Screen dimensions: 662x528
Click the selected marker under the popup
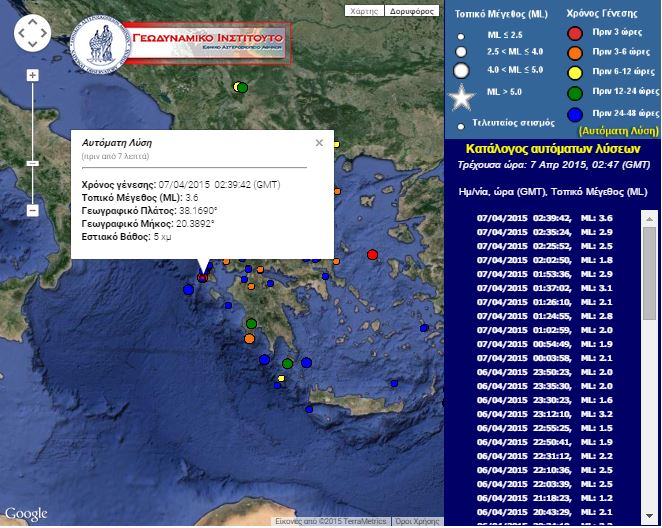click(x=203, y=278)
